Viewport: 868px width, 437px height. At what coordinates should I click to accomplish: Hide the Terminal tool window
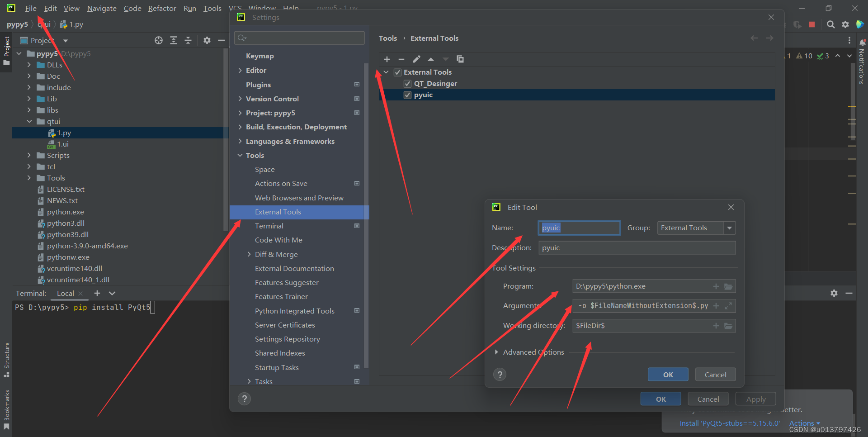click(x=849, y=293)
